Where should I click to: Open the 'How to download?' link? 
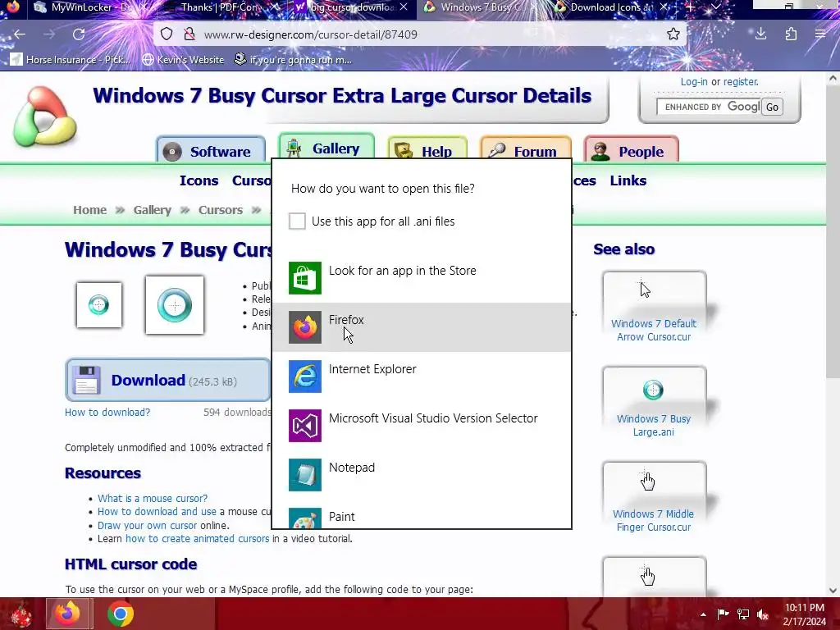pos(107,412)
